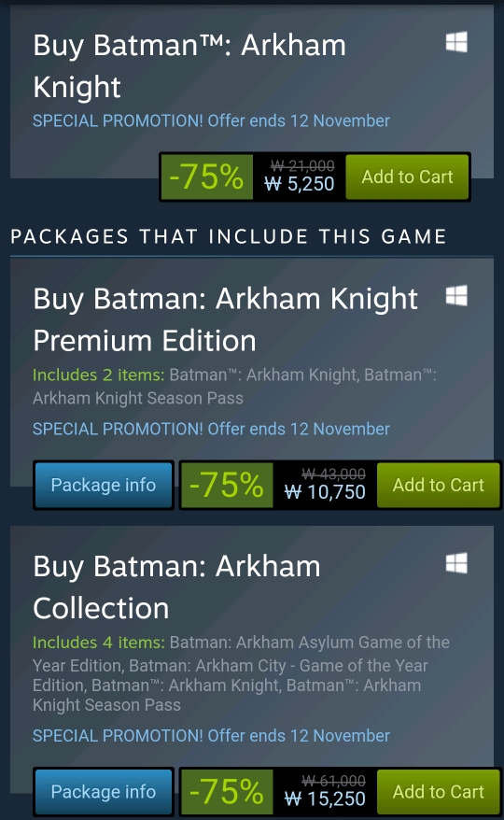The image size is (504, 820).
Task: Click the ₩10,750 discounted price
Action: [325, 492]
